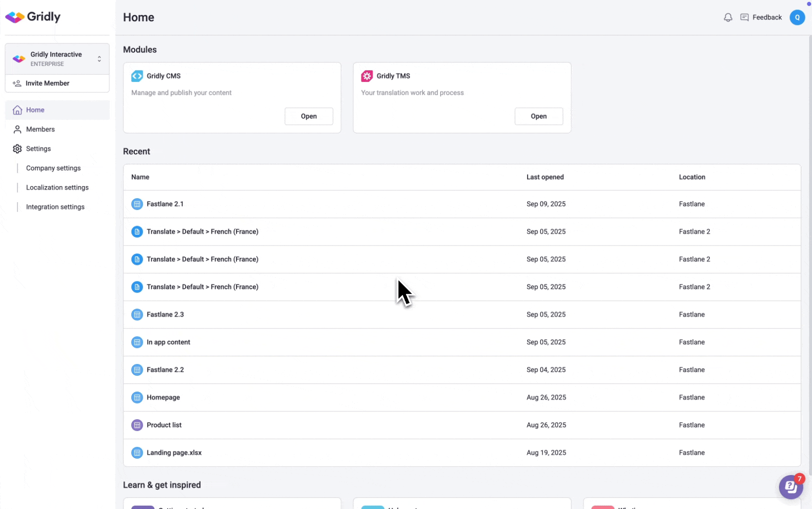
Task: Click the Feedback label
Action: click(767, 17)
